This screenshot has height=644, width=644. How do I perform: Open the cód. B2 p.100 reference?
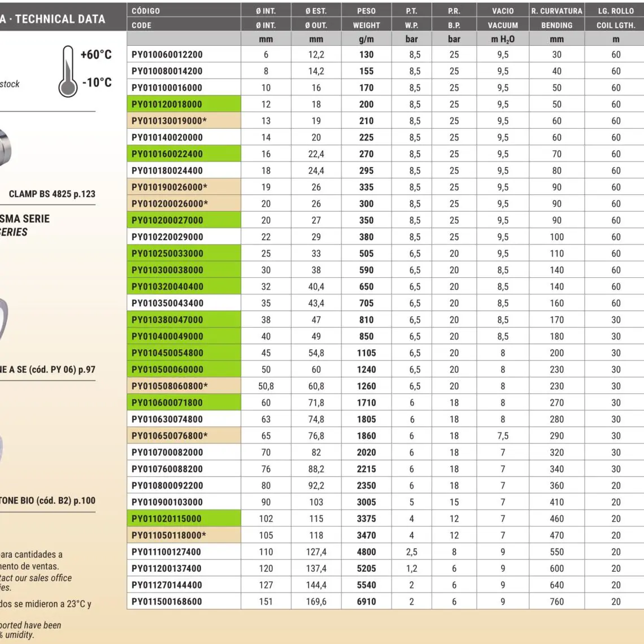(47, 501)
